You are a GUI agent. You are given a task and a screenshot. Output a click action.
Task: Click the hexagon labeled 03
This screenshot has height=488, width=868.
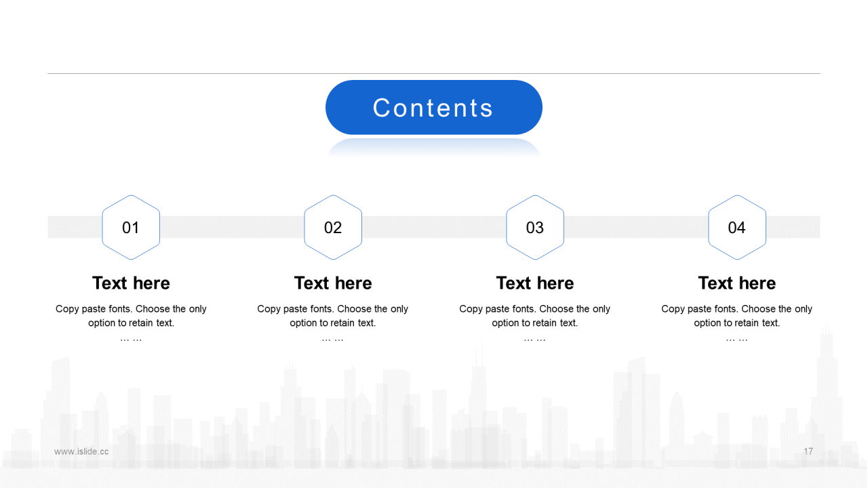pos(535,228)
